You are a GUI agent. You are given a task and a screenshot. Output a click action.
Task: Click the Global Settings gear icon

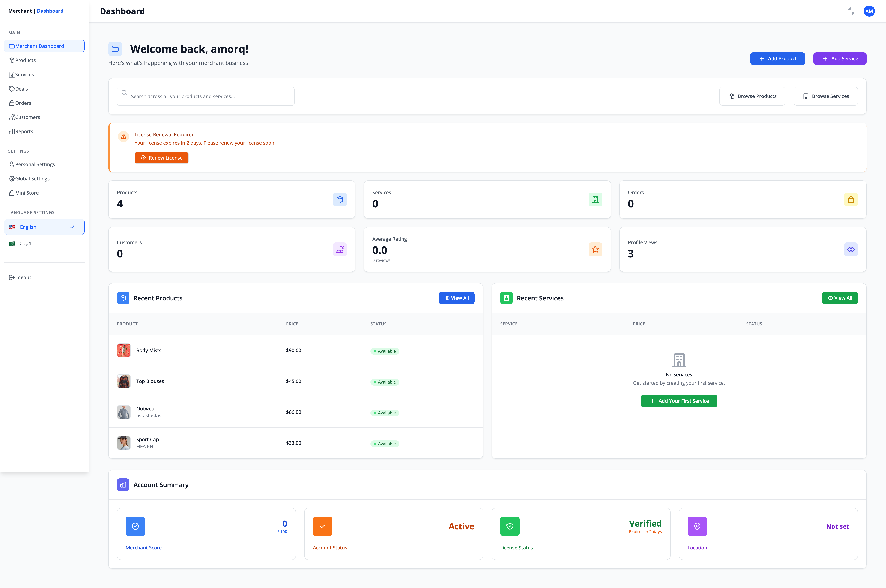tap(12, 178)
